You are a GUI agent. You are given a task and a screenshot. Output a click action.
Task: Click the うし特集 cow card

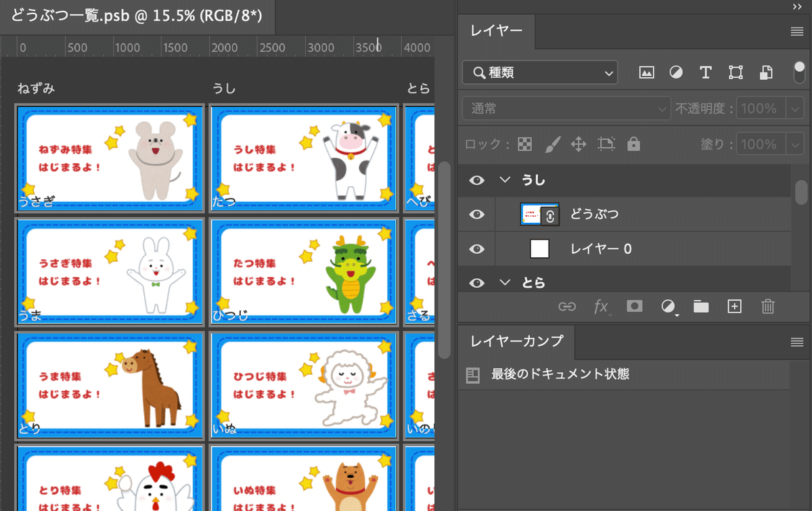pos(303,159)
